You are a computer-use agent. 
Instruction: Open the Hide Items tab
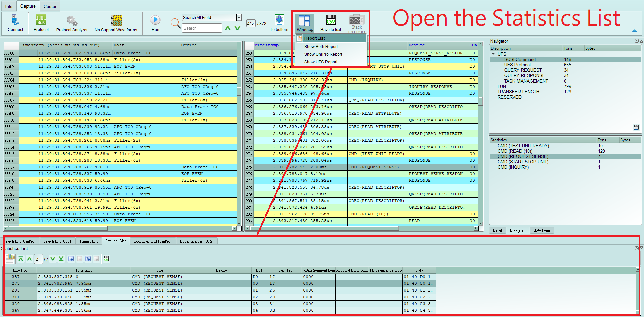542,230
